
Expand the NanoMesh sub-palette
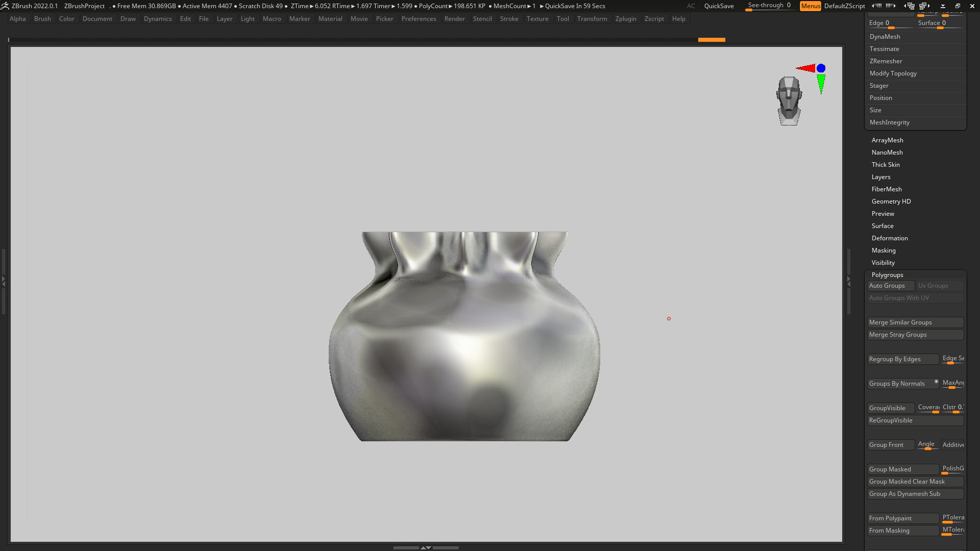tap(887, 153)
